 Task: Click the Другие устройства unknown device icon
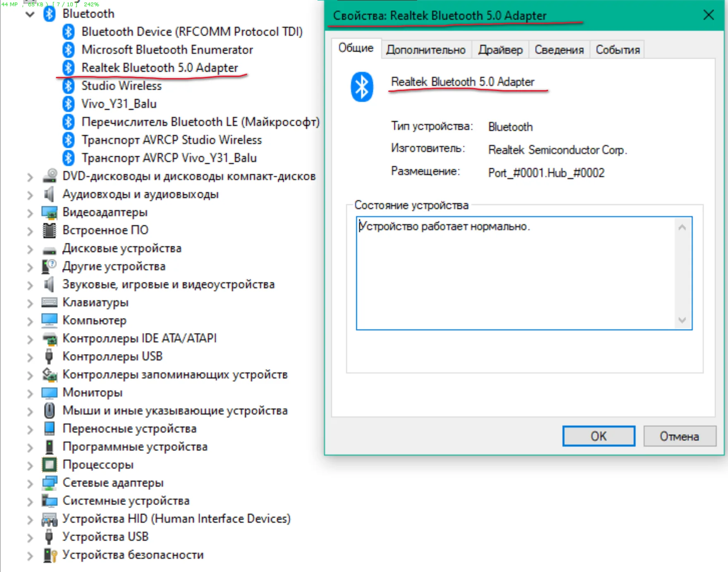49,266
